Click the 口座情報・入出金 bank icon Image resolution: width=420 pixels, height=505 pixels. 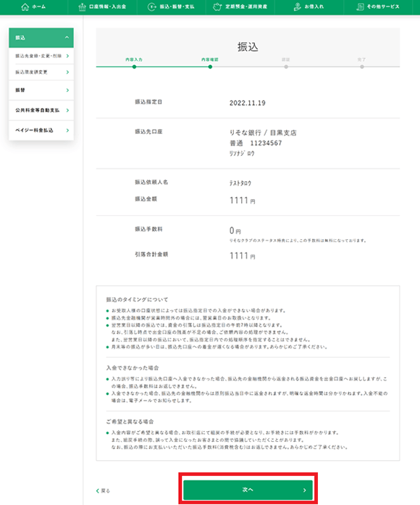(x=82, y=7)
